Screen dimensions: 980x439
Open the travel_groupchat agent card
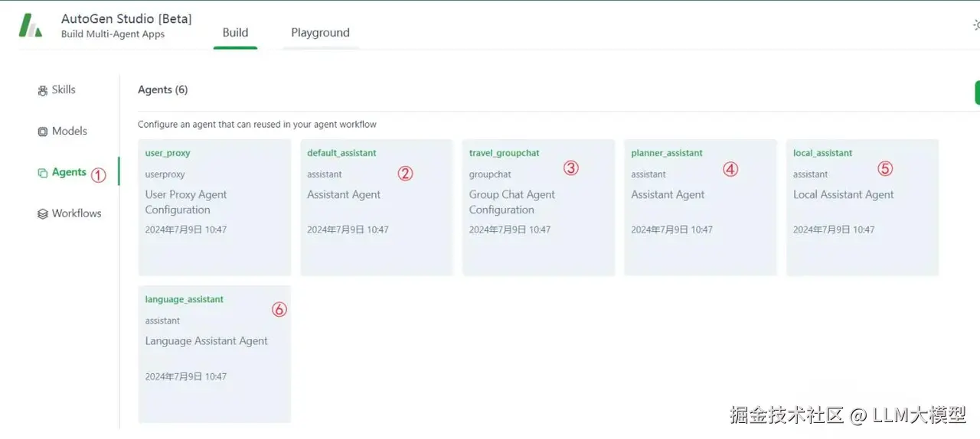(x=538, y=207)
